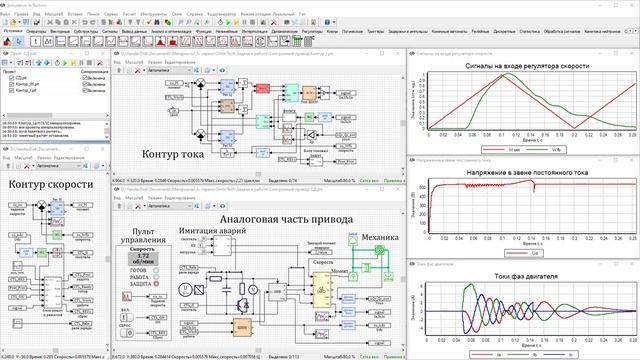Toggle Включена sync checkbox for СД.prt
The width and height of the screenshot is (640, 360).
pos(85,78)
